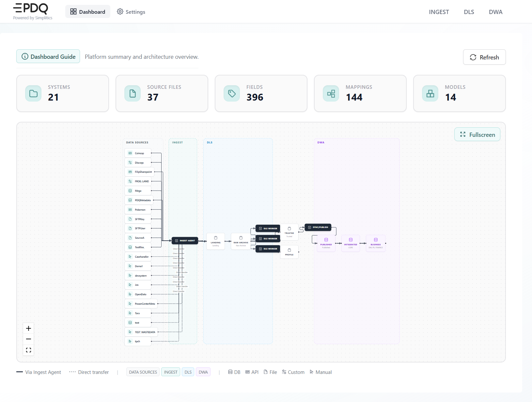
Task: Select the Landing node
Action: pos(215,241)
